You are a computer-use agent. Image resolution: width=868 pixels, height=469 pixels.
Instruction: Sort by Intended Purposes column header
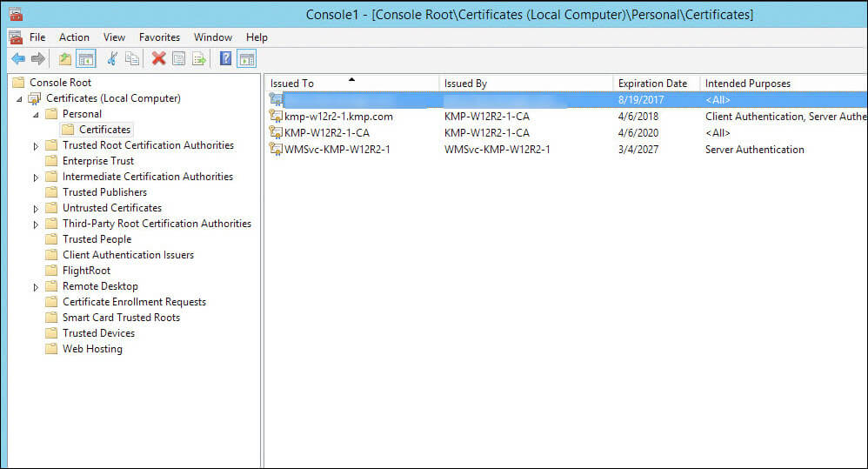(x=784, y=84)
